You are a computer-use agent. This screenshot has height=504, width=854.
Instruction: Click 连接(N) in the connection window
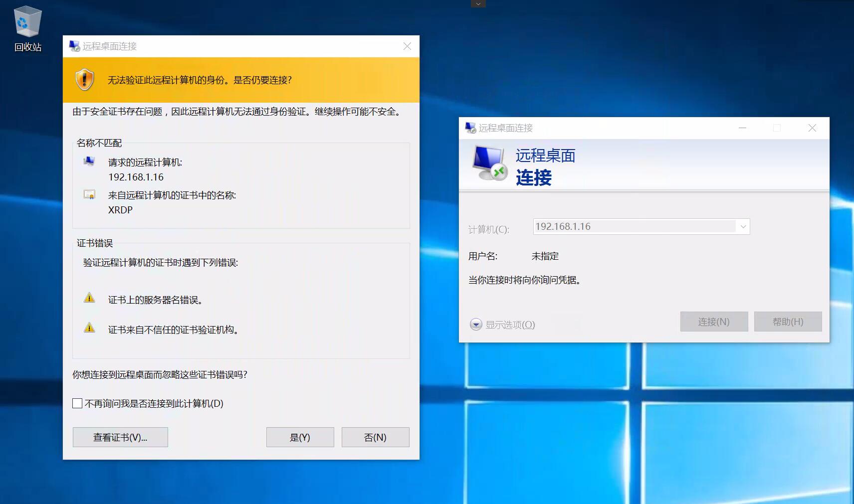tap(714, 322)
